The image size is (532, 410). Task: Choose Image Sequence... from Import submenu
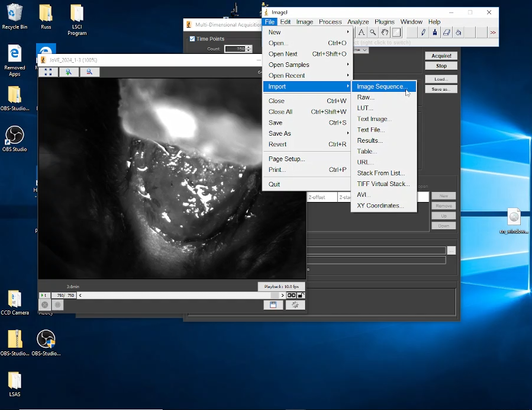(x=381, y=87)
